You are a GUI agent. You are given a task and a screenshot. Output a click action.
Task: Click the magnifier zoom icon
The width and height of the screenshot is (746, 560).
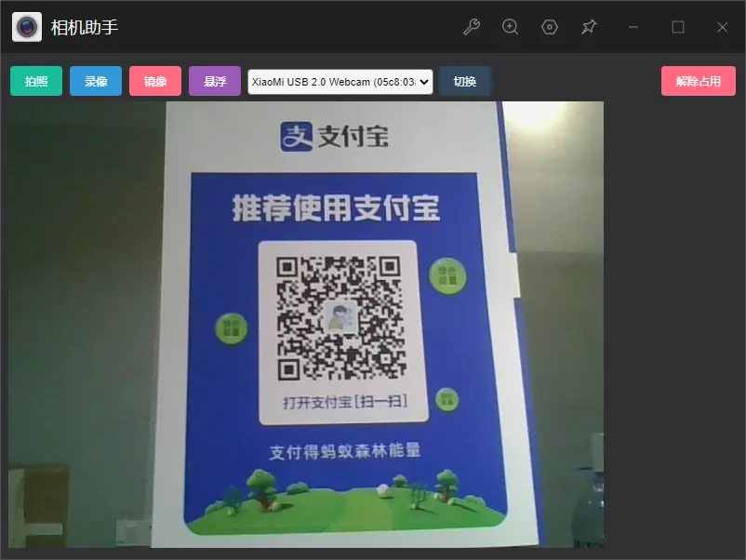510,27
